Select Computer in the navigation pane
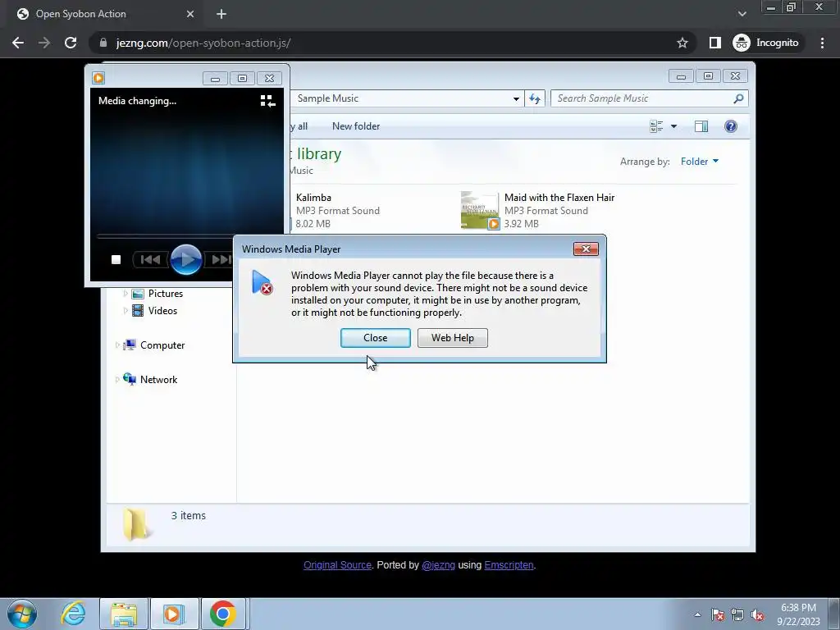840x630 pixels. click(162, 345)
